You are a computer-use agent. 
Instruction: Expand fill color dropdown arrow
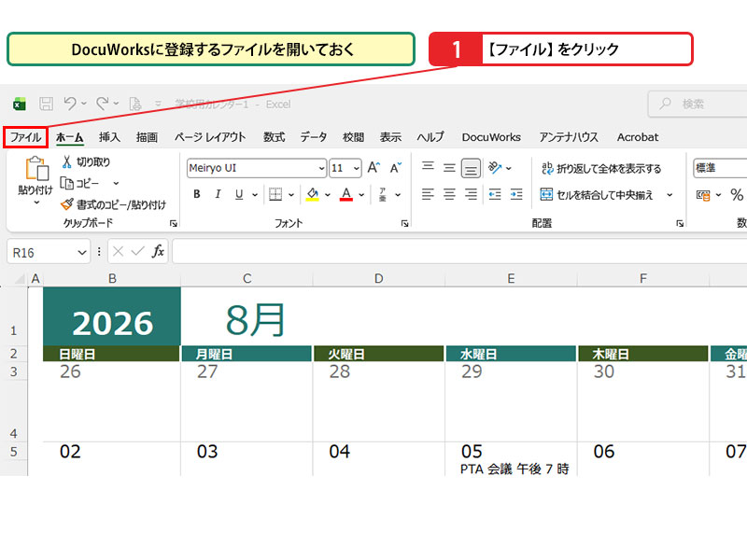coord(328,194)
